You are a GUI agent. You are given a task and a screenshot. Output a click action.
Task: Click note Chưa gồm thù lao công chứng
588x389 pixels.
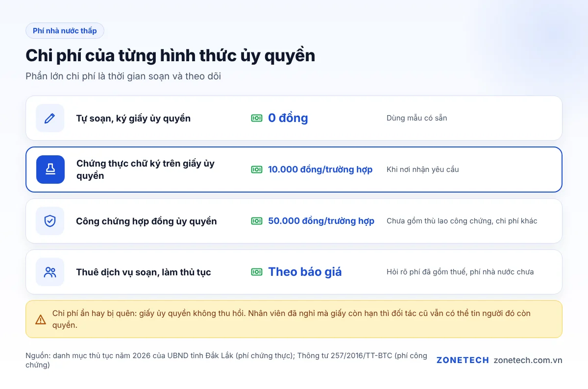coord(462,221)
